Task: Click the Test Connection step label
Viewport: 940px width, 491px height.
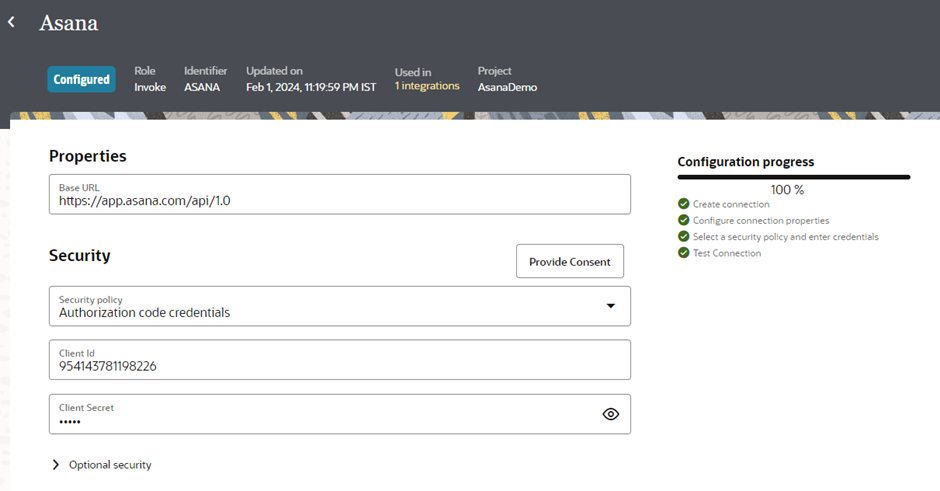Action: click(727, 253)
